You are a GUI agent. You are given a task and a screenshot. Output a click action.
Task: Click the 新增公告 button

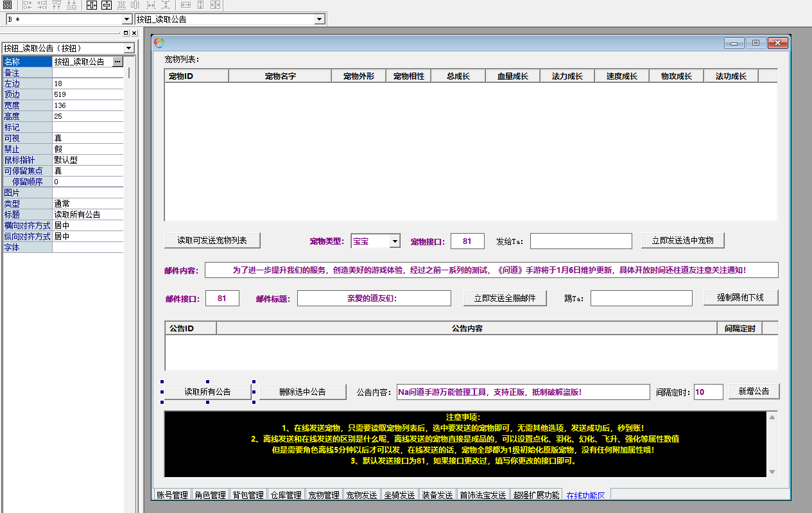[x=754, y=391]
